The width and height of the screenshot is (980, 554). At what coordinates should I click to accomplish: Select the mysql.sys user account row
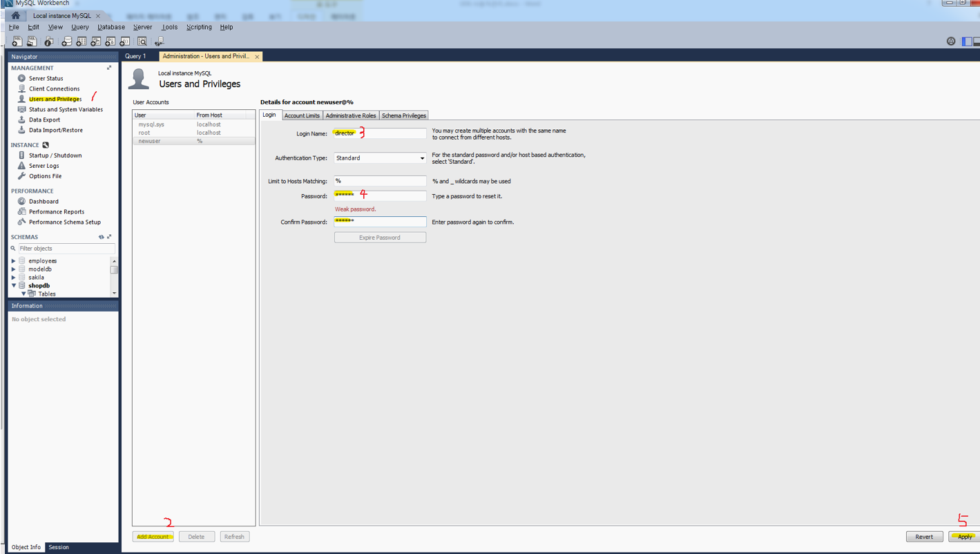coord(193,124)
